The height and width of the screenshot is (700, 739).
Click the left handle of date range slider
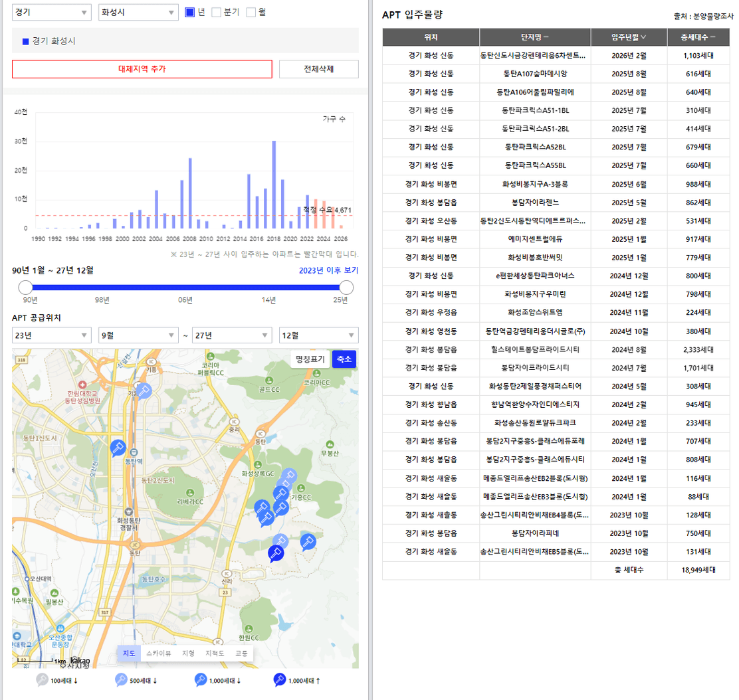tap(25, 287)
